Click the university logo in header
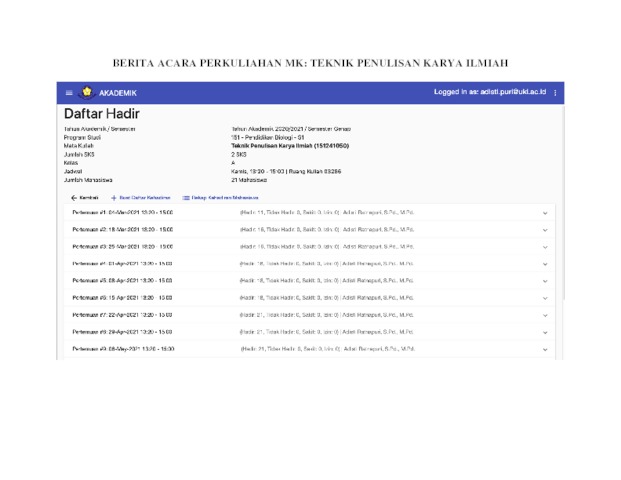The image size is (621, 480). point(87,93)
